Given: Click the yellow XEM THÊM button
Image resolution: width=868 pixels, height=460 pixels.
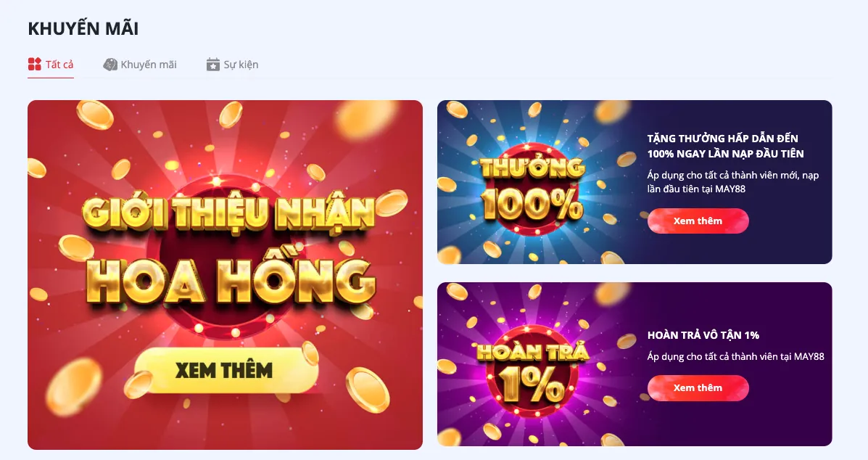Looking at the screenshot, I should (x=225, y=370).
